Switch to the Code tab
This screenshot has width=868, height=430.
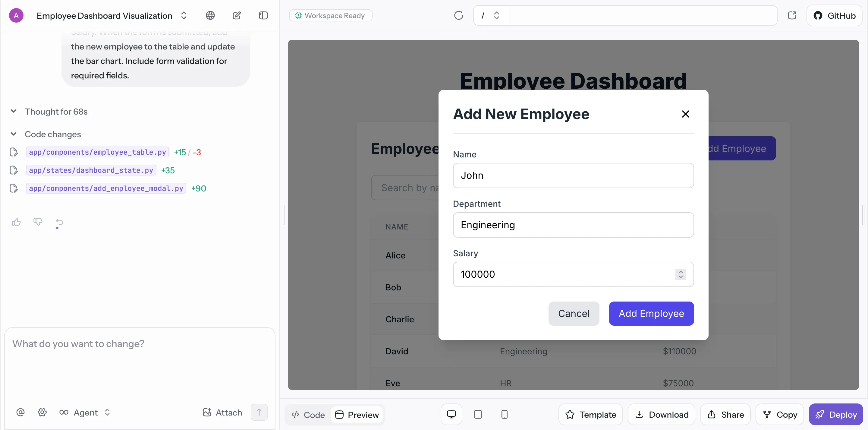pos(308,415)
